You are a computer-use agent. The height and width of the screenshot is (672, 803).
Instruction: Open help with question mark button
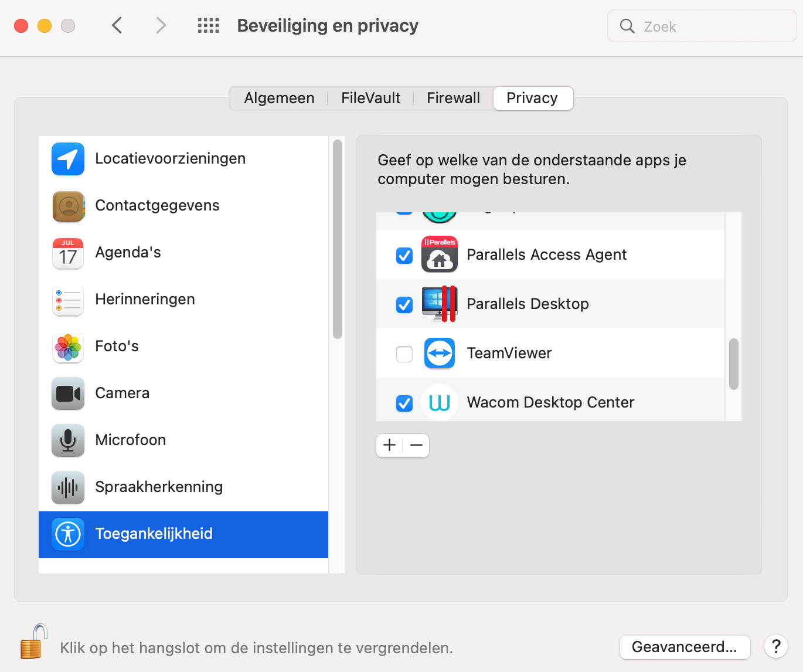click(776, 647)
